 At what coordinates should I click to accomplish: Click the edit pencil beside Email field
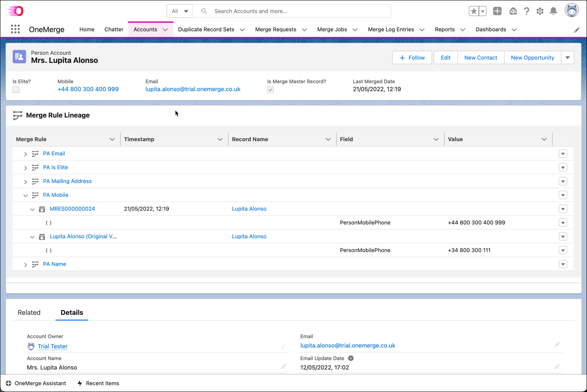pos(557,345)
